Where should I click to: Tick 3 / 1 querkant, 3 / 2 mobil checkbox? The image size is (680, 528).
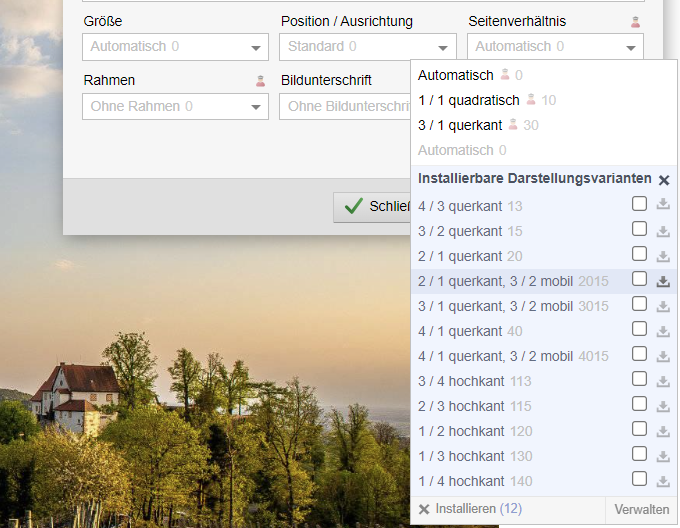point(639,304)
